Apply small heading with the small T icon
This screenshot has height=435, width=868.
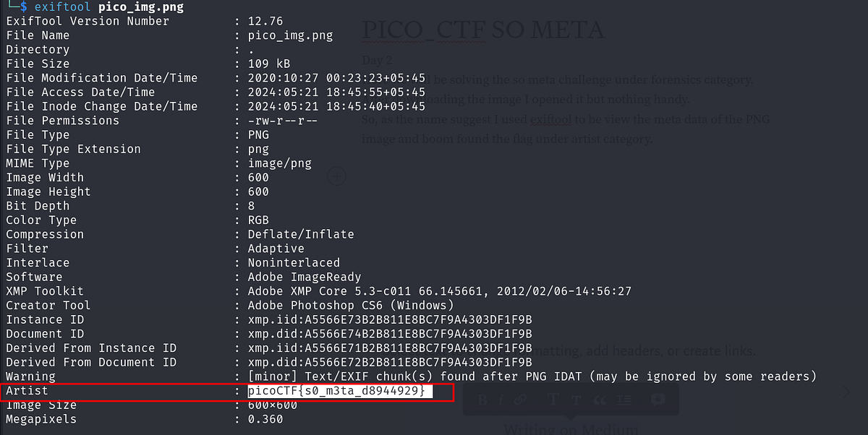click(576, 400)
